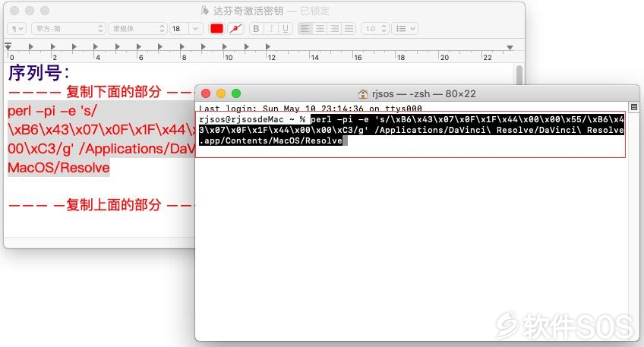644x347 pixels.
Task: Click the TextEdit vertical scrollbar
Action: 519,74
